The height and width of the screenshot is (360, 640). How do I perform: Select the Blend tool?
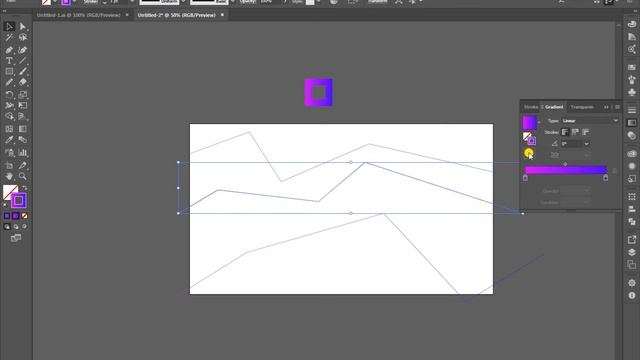(x=23, y=140)
